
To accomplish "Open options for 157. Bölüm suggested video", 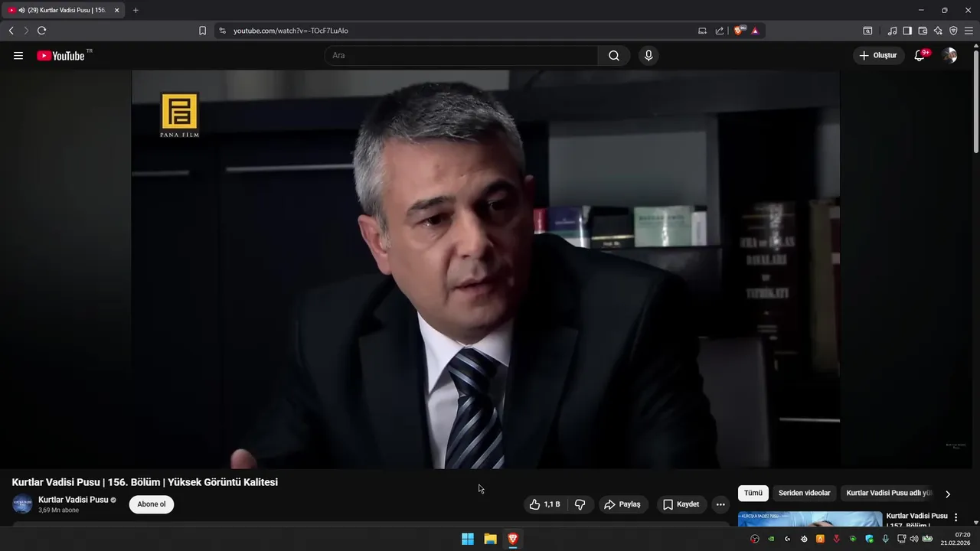I will coord(955,517).
